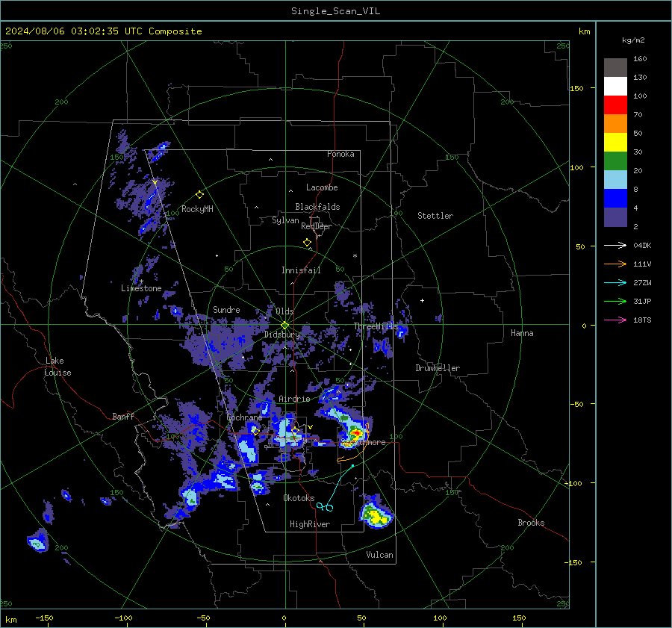
Task: Click the green 31JP track arrow
Action: 615,302
